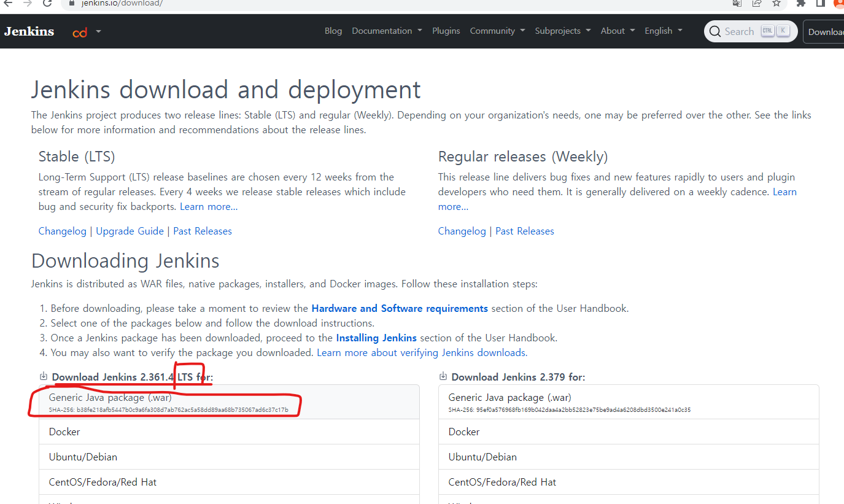The width and height of the screenshot is (844, 504).
Task: Click the Jenkins logo in the navbar
Action: click(x=29, y=31)
